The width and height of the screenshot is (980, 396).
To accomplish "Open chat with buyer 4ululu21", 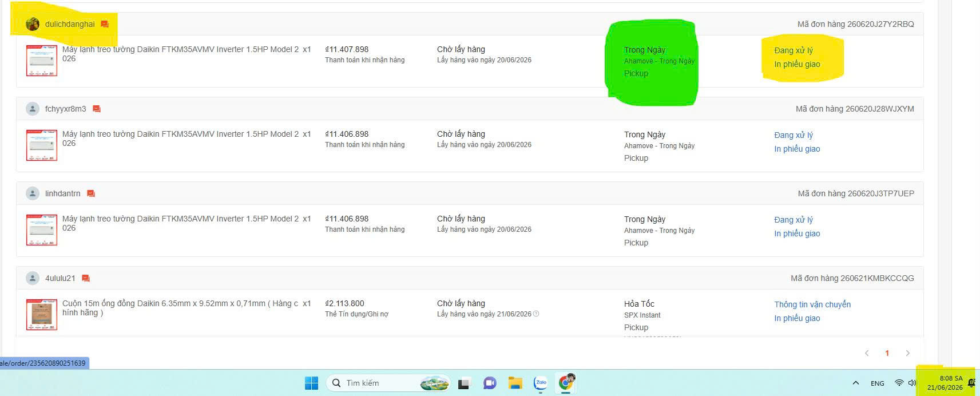I will point(86,278).
